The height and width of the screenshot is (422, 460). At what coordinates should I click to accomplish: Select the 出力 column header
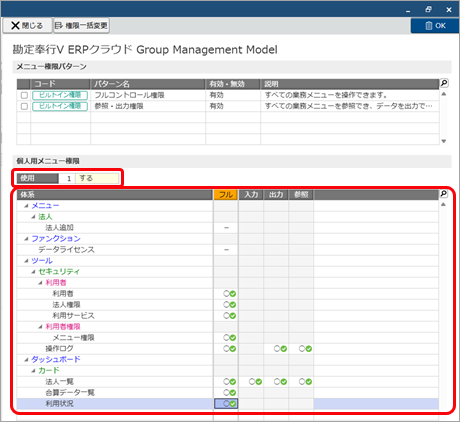(x=276, y=195)
